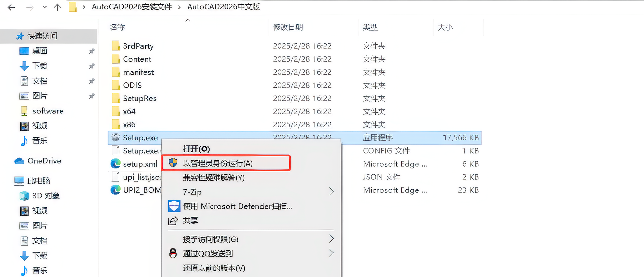Select the Setup.exe config file icon

point(116,151)
